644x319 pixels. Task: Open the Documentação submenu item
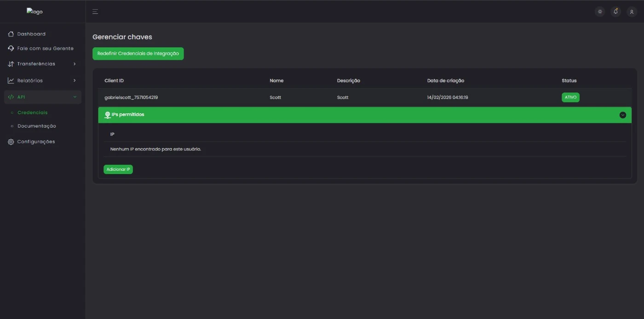pyautogui.click(x=36, y=126)
